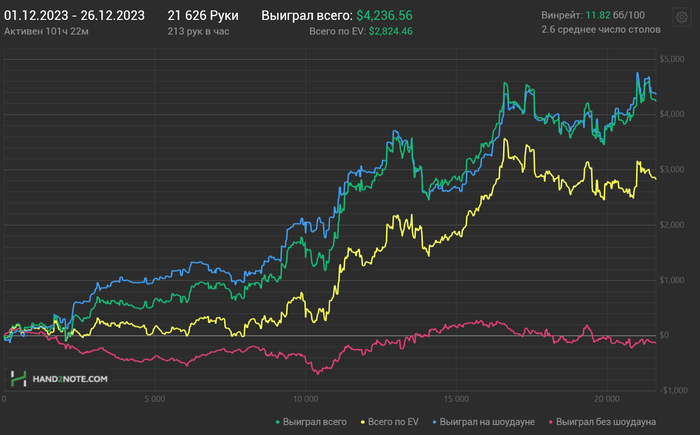Click the 20 000 x-axis label
This screenshot has width=700, height=435.
607,399
